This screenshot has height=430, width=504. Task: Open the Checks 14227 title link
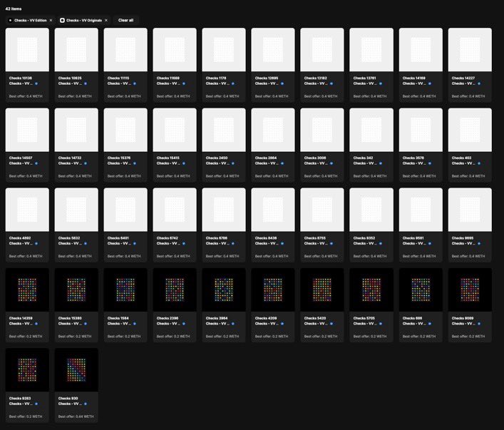pyautogui.click(x=463, y=78)
